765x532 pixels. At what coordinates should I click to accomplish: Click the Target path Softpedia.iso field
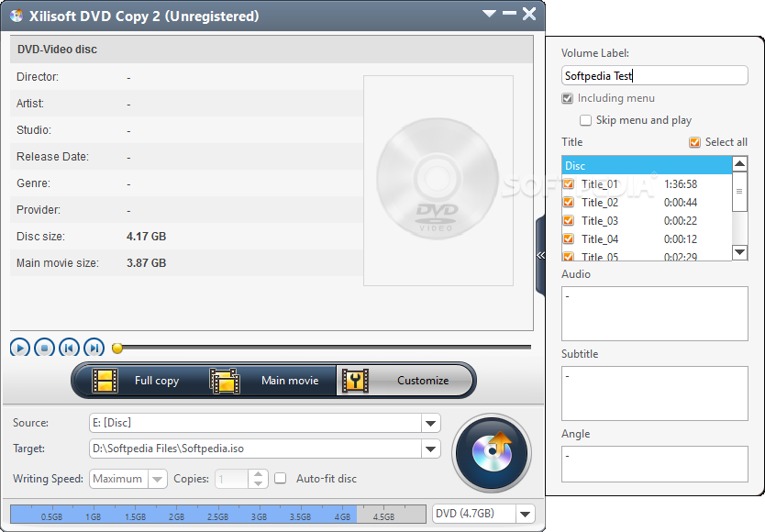pyautogui.click(x=255, y=449)
